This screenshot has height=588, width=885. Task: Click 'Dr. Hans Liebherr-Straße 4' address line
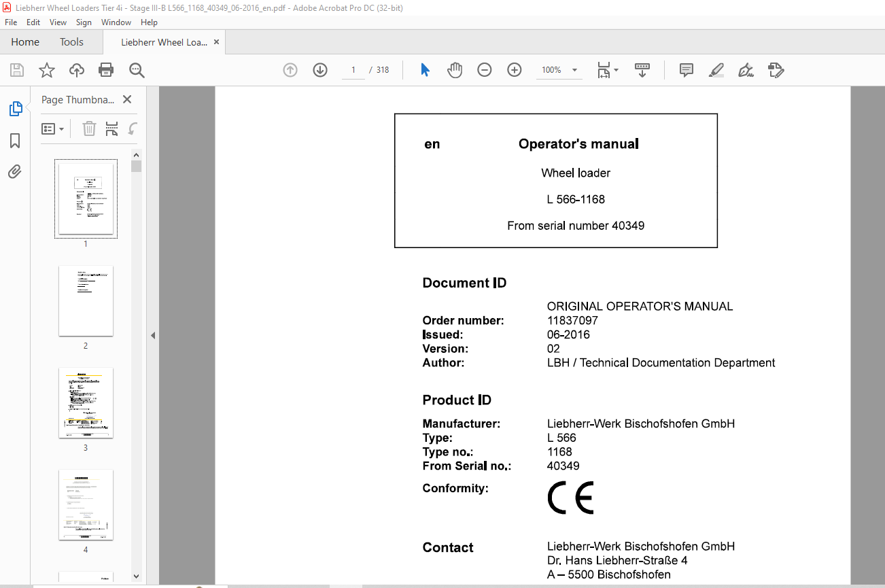coord(617,561)
